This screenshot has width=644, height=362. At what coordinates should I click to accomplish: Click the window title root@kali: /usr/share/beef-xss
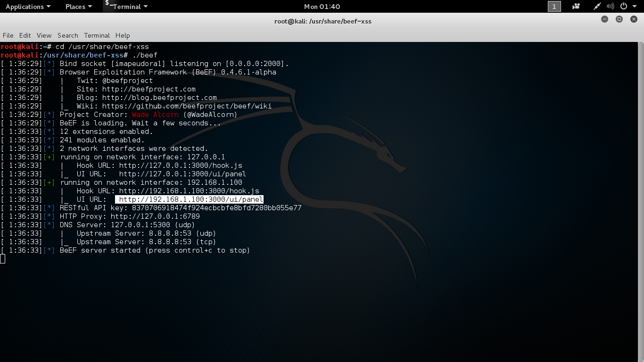(323, 21)
